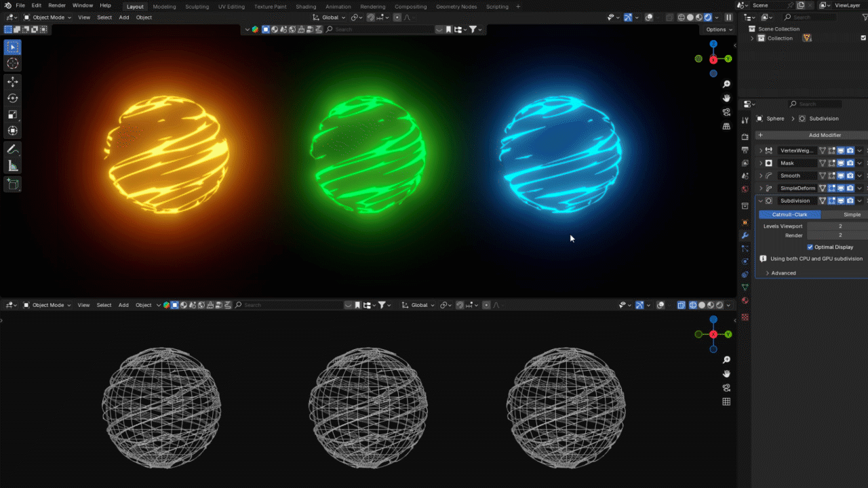Open Object Mode dropdown in bottom viewport
The image size is (868, 488).
tap(47, 305)
